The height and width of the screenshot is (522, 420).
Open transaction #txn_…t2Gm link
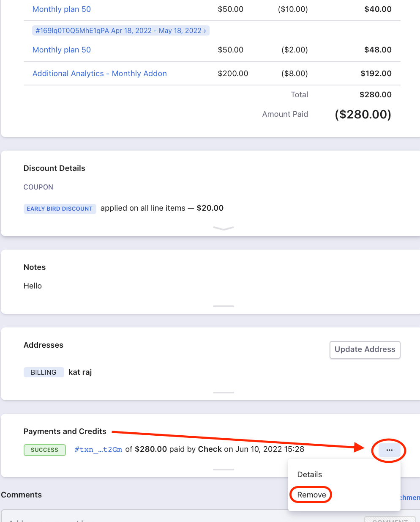coord(98,449)
